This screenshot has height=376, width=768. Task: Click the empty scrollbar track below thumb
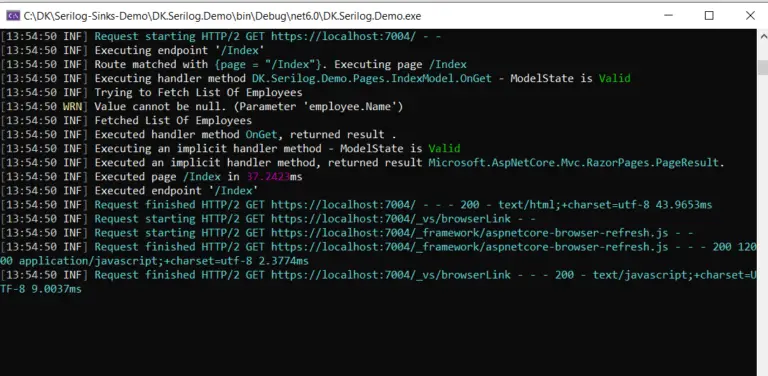pos(763,220)
